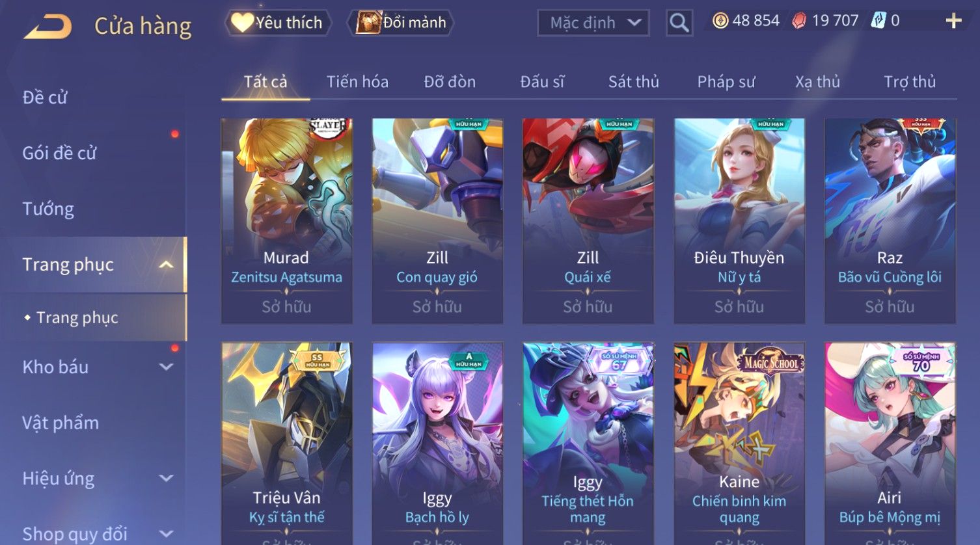980x545 pixels.
Task: Select the Tiến hóa tab
Action: 357,82
